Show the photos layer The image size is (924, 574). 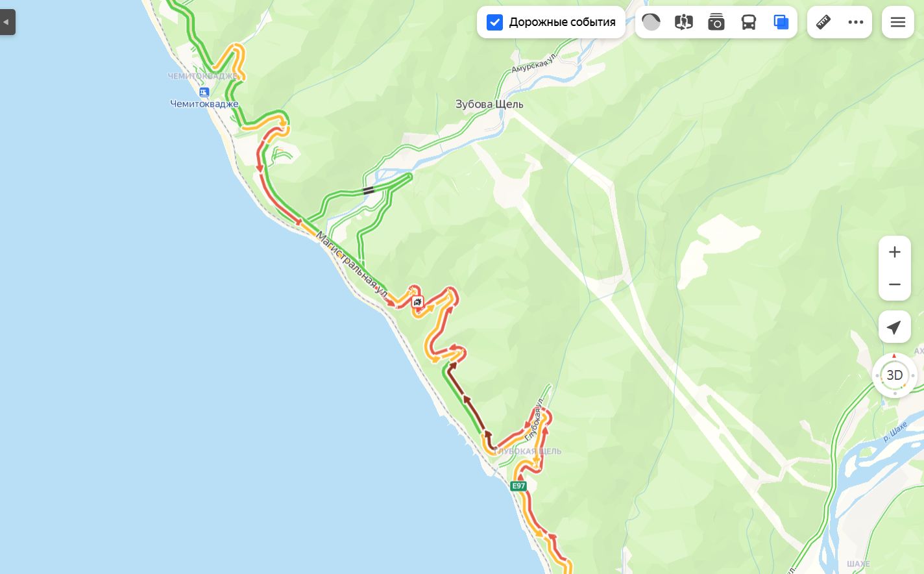[716, 22]
